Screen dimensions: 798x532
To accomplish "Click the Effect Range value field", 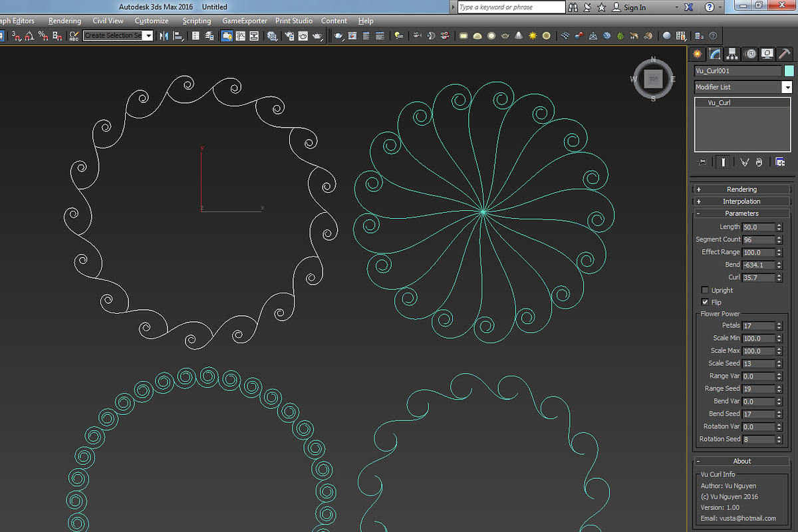I will [x=758, y=252].
